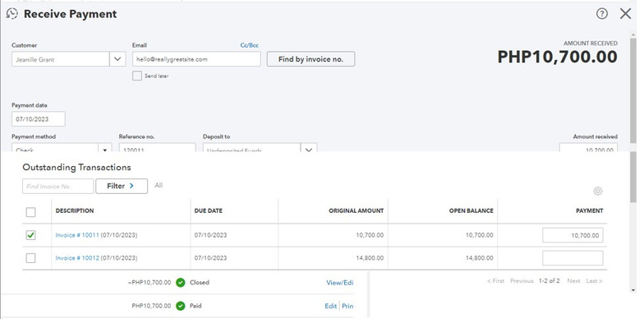
Task: Click the 10,700.00 original amount cell
Action: [370, 235]
